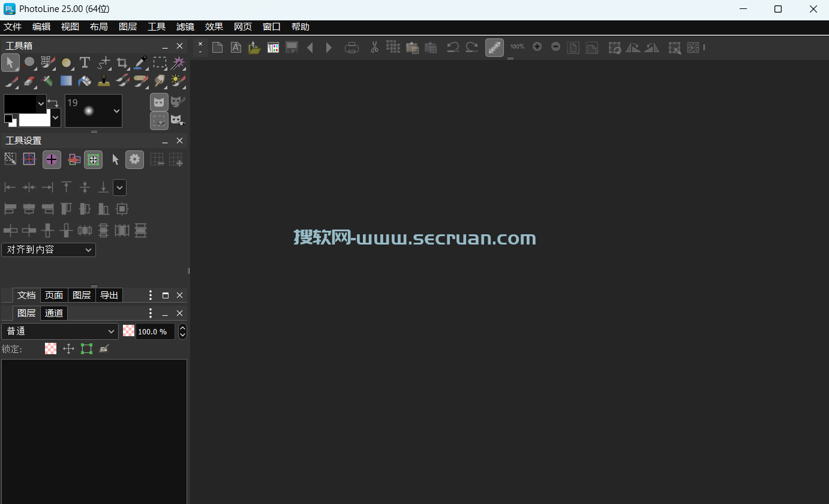The image size is (829, 504).
Task: Expand the alignment options dropdown arrow
Action: pos(120,188)
